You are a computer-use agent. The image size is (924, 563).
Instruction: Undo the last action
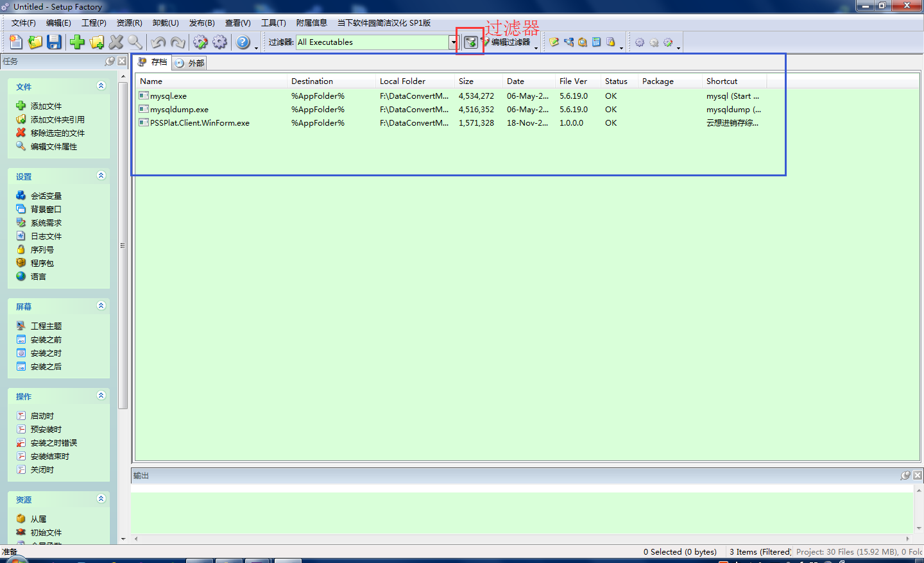[x=158, y=42]
